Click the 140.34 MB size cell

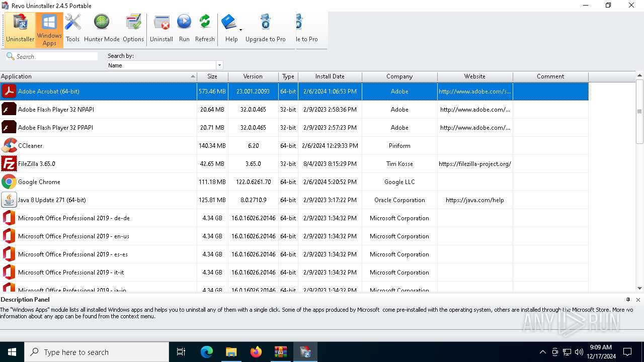point(212,146)
